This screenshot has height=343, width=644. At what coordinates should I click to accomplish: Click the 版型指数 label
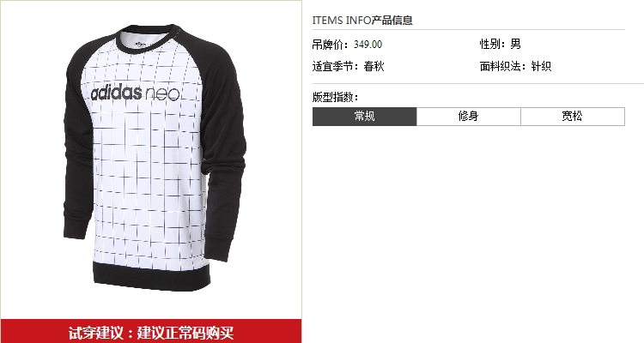coord(335,97)
